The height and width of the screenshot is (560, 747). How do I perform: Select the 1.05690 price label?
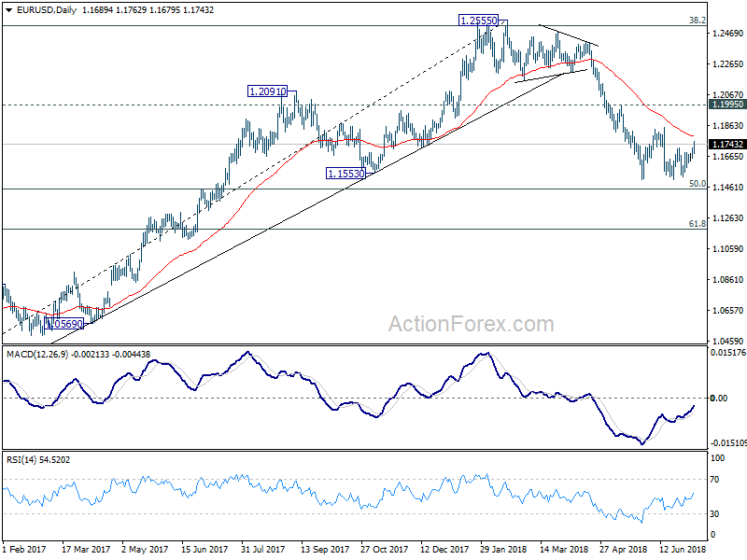coord(64,324)
